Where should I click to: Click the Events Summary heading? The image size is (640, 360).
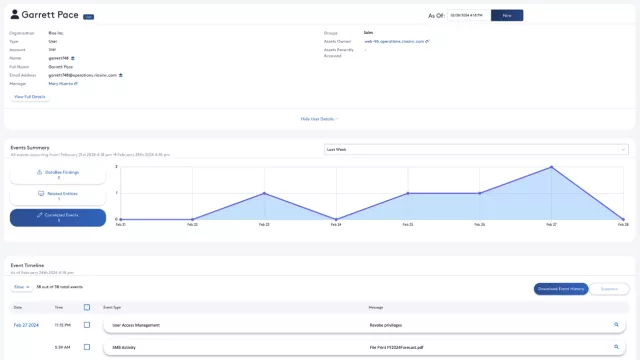pos(30,148)
